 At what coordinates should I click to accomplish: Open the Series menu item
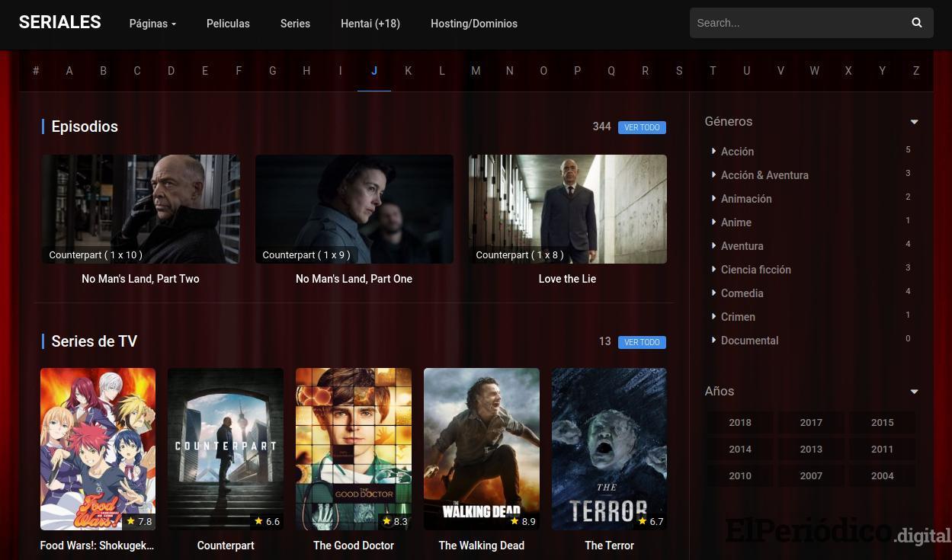point(295,24)
